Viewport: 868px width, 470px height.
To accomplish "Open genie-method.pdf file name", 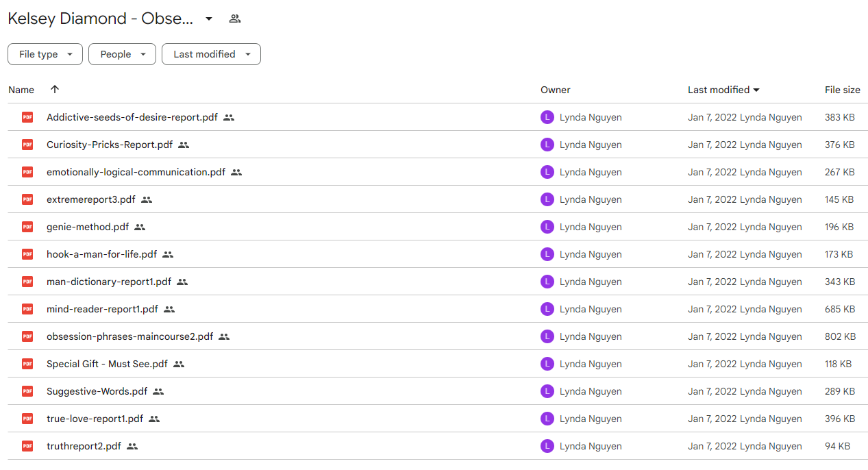I will (88, 227).
